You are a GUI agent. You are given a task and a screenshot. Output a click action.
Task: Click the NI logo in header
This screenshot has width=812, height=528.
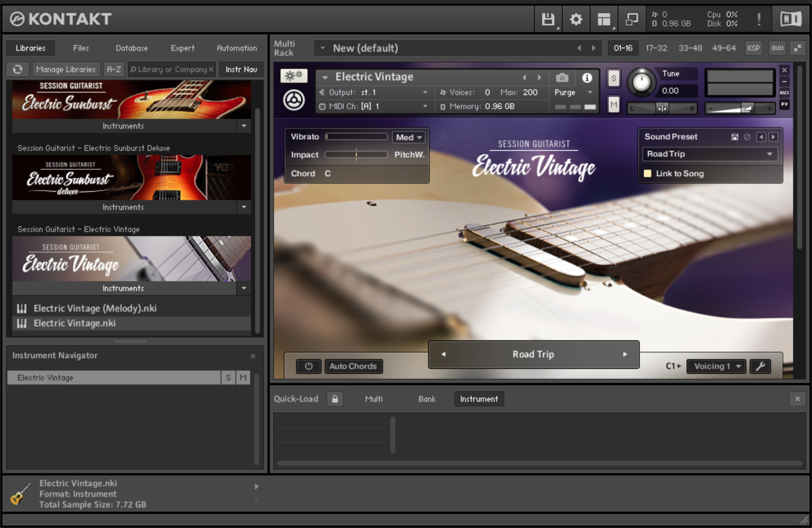coord(791,19)
